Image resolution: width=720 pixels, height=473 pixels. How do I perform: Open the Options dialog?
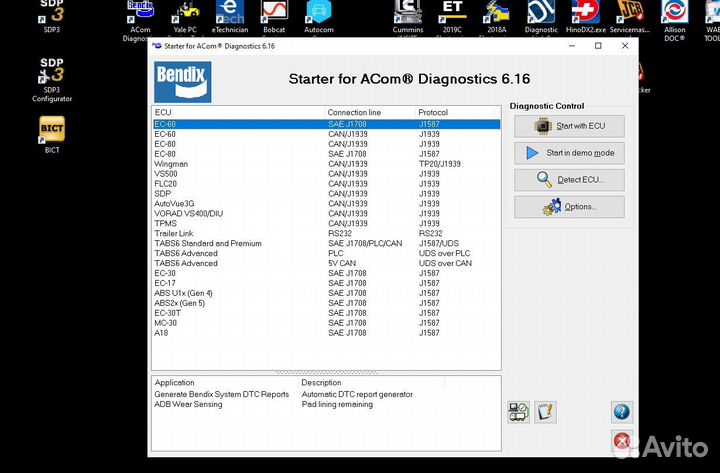click(x=569, y=207)
